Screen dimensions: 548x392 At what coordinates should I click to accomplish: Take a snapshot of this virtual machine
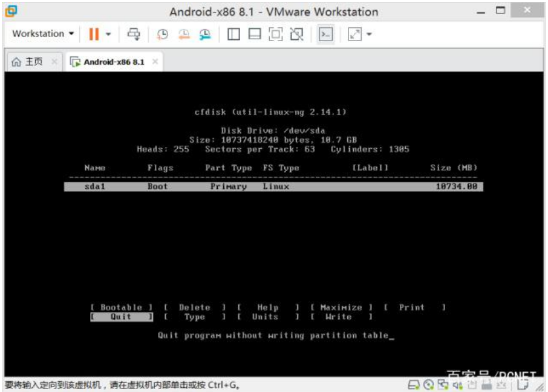(x=162, y=34)
